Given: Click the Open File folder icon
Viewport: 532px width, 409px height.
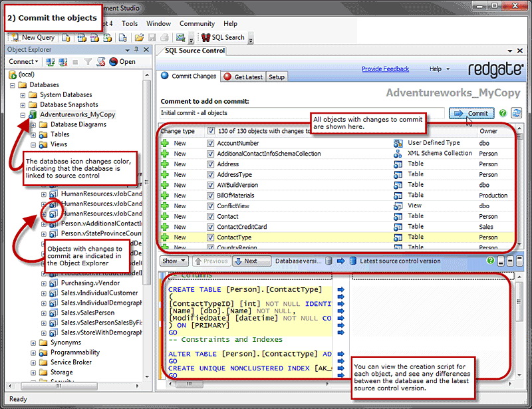Looking at the screenshot, I should coord(139,38).
